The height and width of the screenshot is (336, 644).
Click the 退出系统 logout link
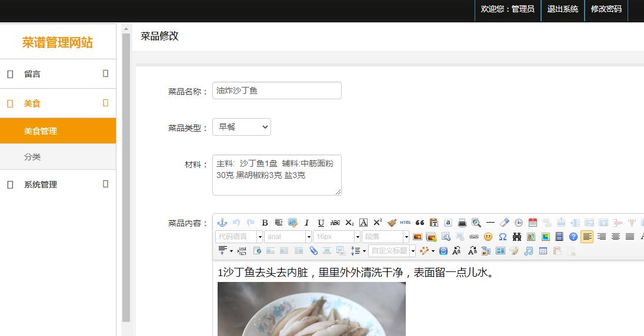[562, 9]
